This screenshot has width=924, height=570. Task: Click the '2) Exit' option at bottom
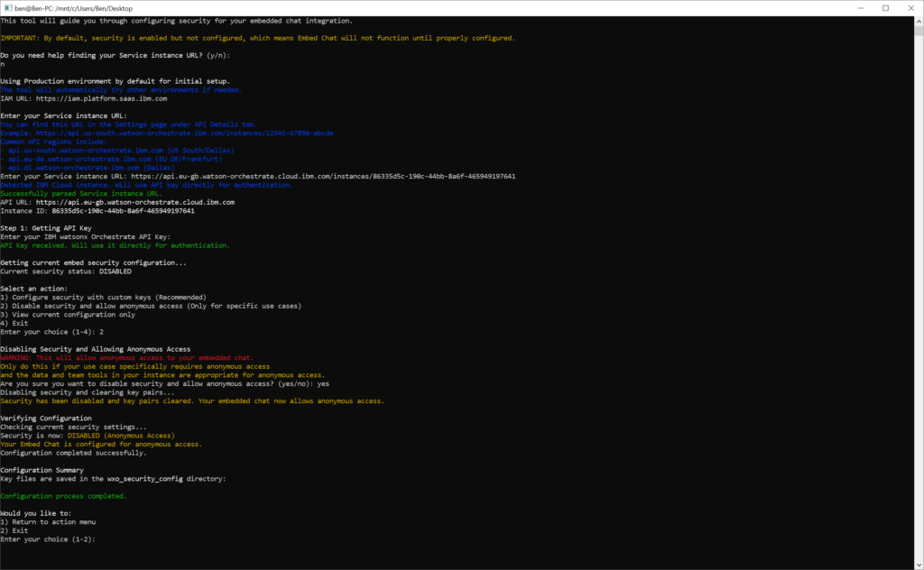[15, 531]
